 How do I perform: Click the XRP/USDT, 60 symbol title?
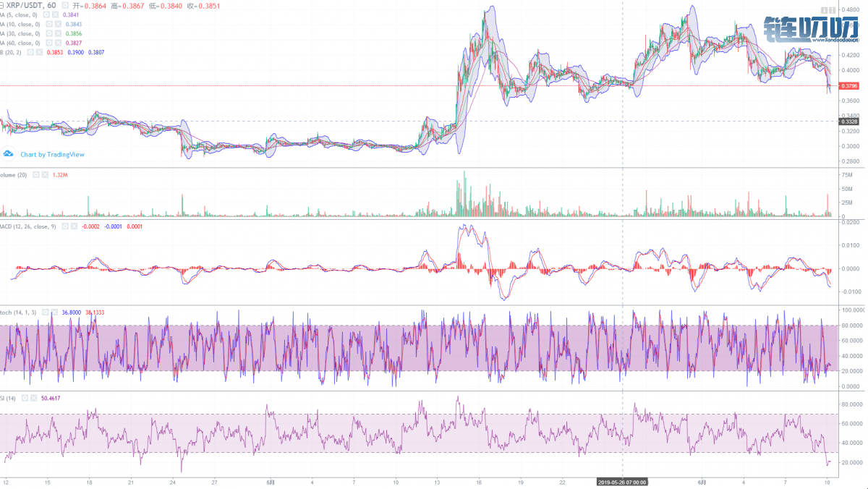tap(31, 5)
